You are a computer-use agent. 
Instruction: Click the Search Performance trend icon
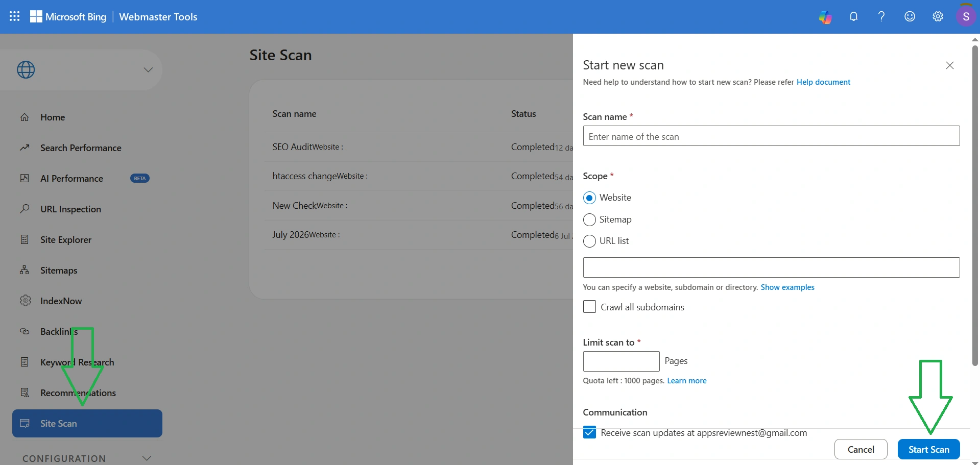pyautogui.click(x=25, y=148)
